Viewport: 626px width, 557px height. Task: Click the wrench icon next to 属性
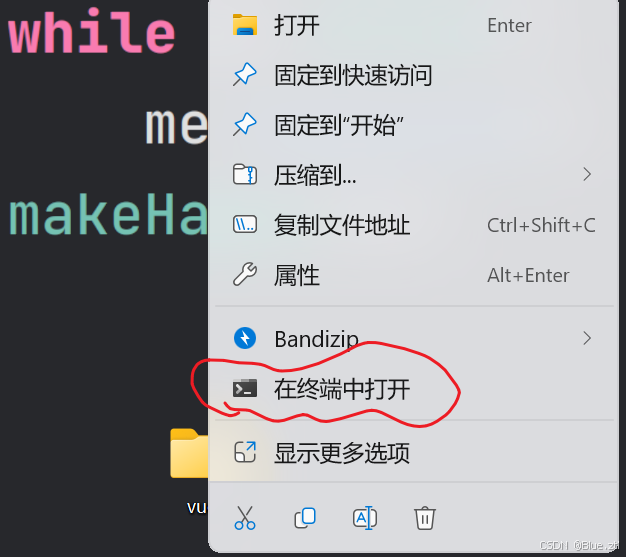pyautogui.click(x=245, y=274)
